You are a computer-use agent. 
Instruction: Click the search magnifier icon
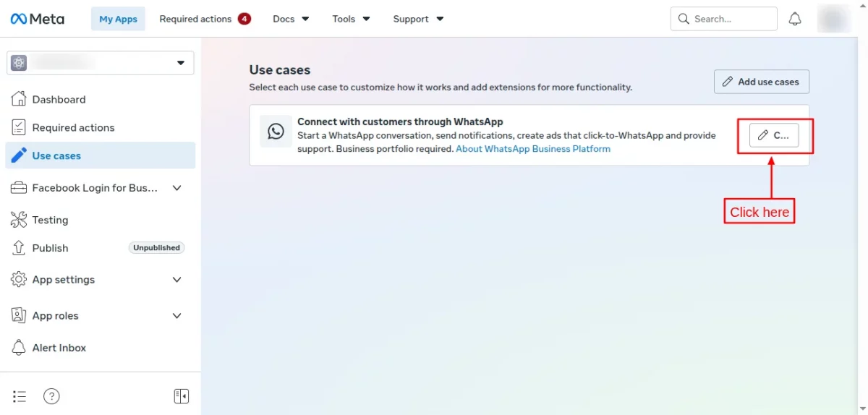click(684, 19)
